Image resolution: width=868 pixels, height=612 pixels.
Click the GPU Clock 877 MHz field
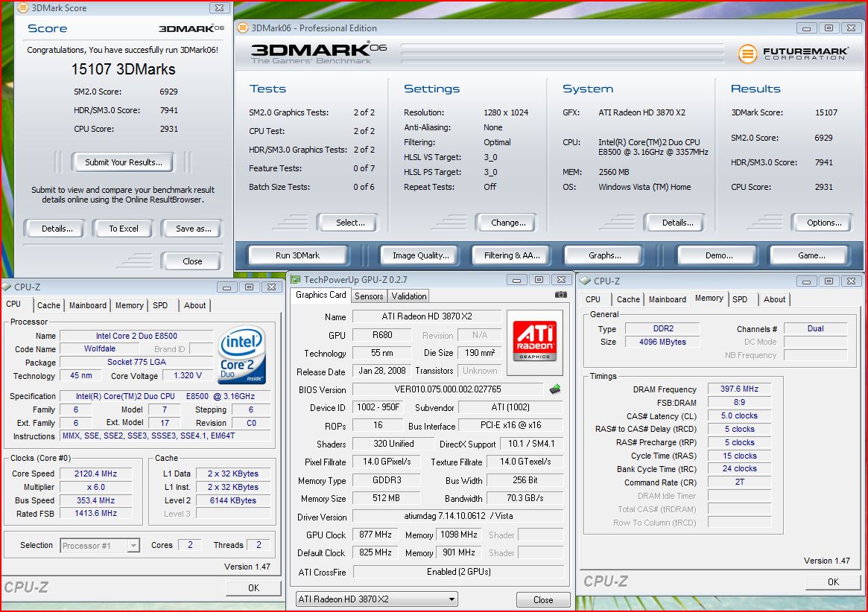375,535
